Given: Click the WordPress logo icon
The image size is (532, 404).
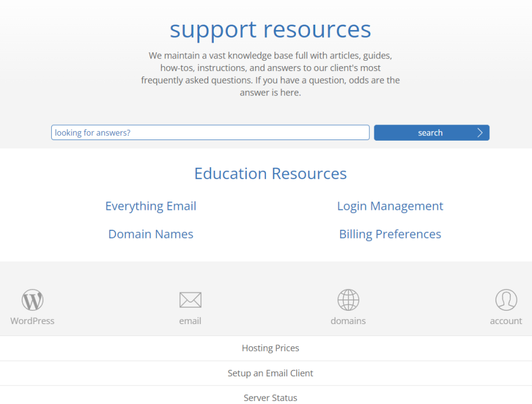Looking at the screenshot, I should point(32,299).
